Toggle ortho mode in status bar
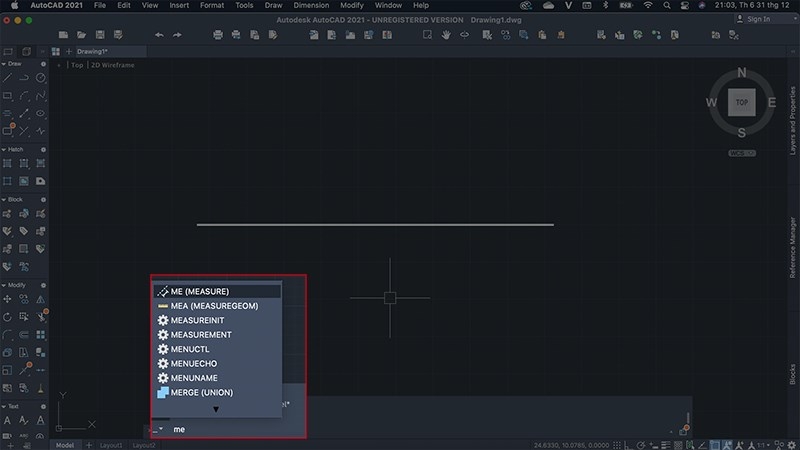 coord(629,445)
